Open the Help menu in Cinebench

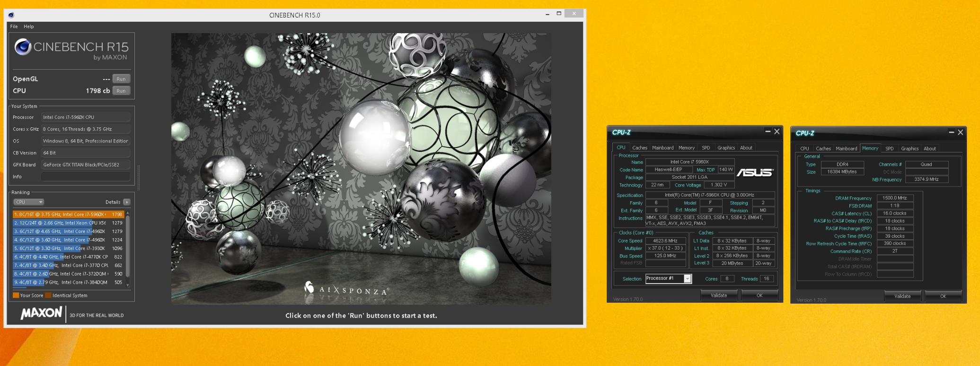29,27
